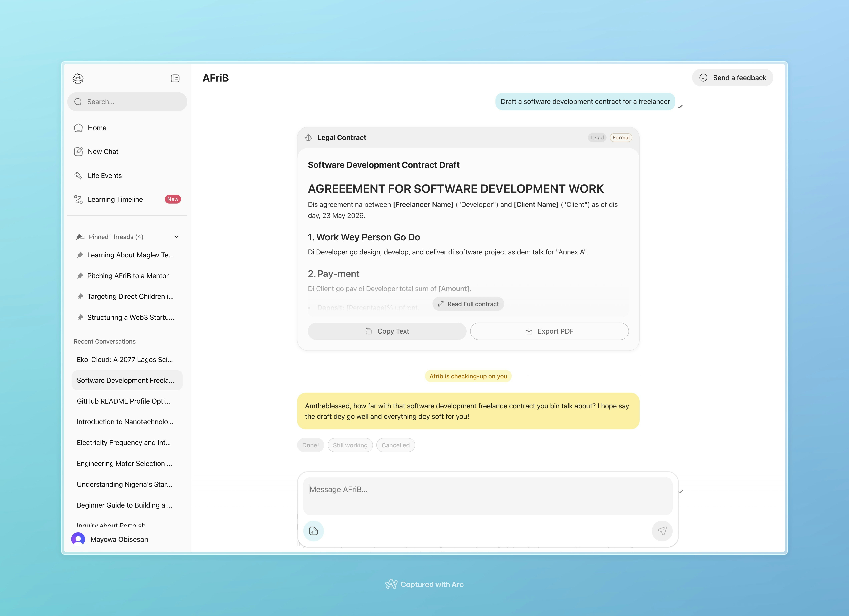849x616 pixels.
Task: Start a New Chat from the sidebar
Action: pyautogui.click(x=127, y=151)
